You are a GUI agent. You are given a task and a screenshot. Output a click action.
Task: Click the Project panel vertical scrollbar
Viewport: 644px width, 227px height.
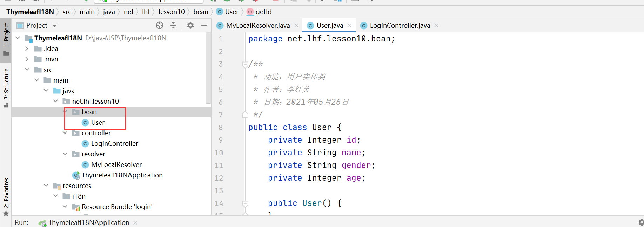point(208,69)
